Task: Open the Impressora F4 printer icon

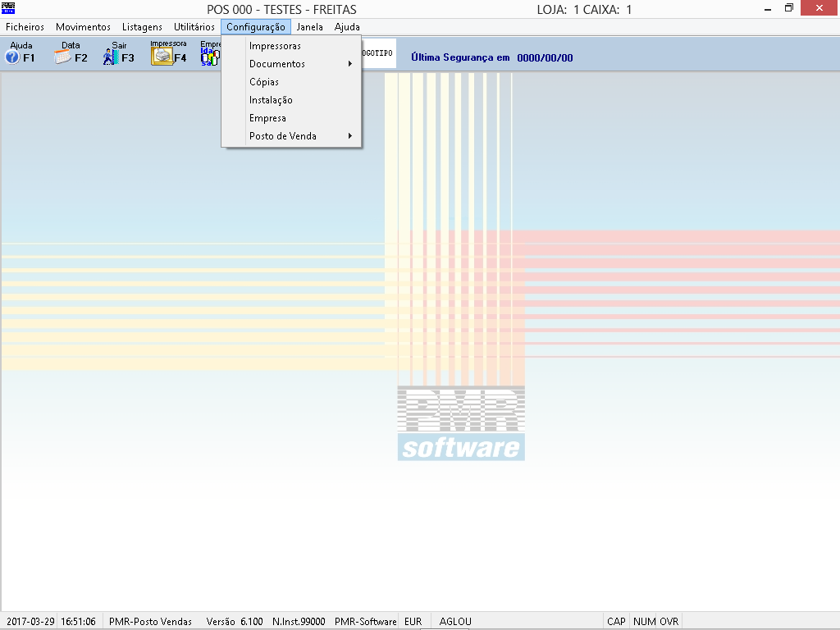Action: pos(167,54)
